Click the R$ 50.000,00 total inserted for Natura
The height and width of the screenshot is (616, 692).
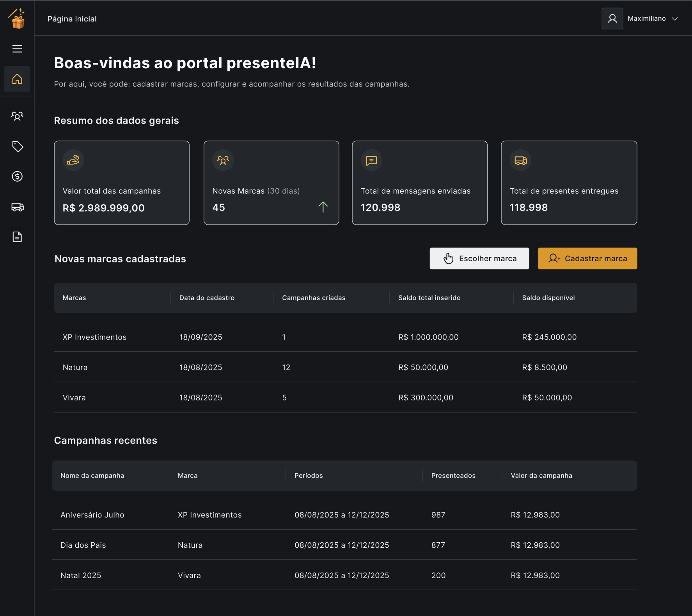tap(423, 367)
